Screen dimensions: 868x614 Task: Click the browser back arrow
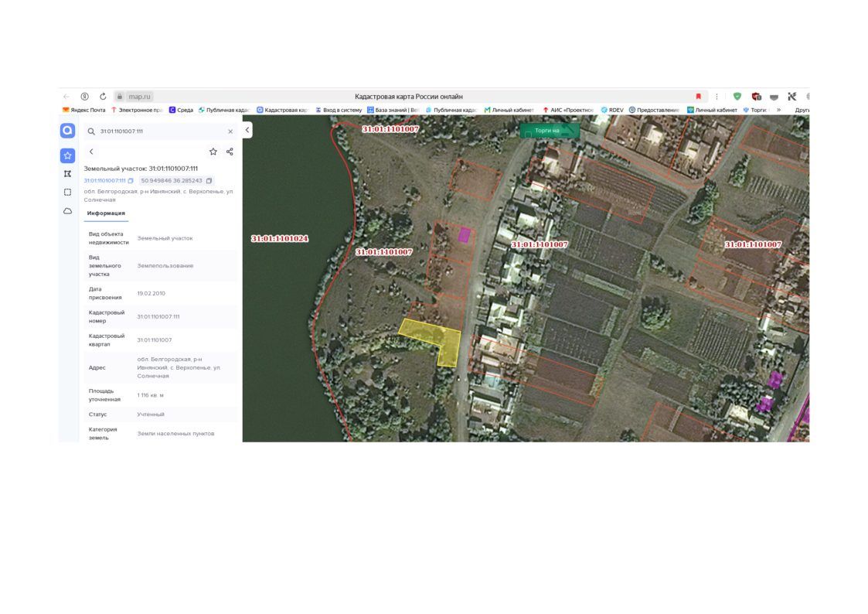(x=66, y=97)
